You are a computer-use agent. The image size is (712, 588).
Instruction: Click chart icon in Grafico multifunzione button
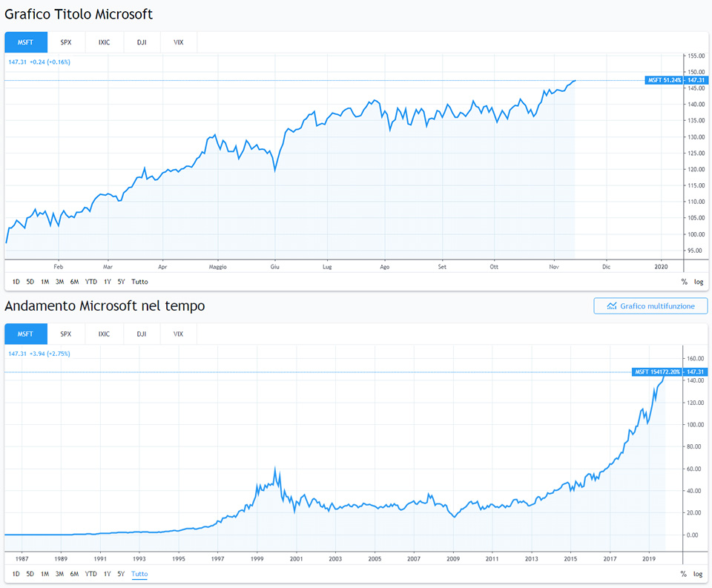(x=612, y=306)
